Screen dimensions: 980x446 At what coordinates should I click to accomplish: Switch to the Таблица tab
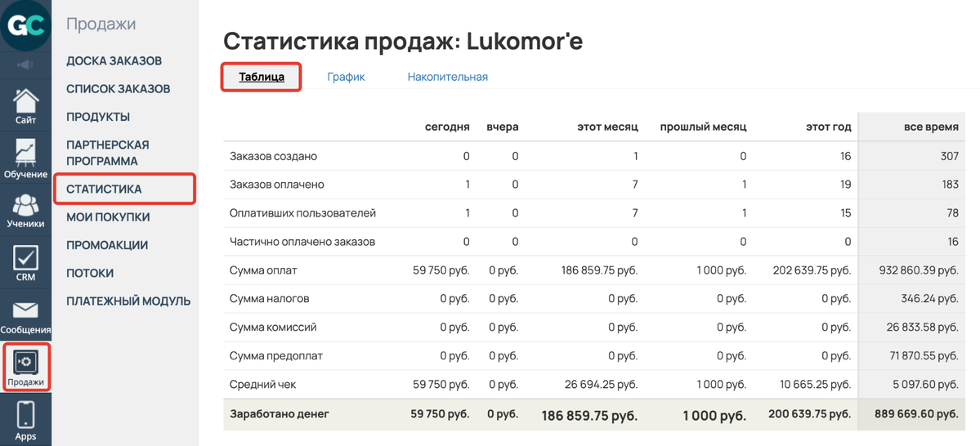point(262,78)
